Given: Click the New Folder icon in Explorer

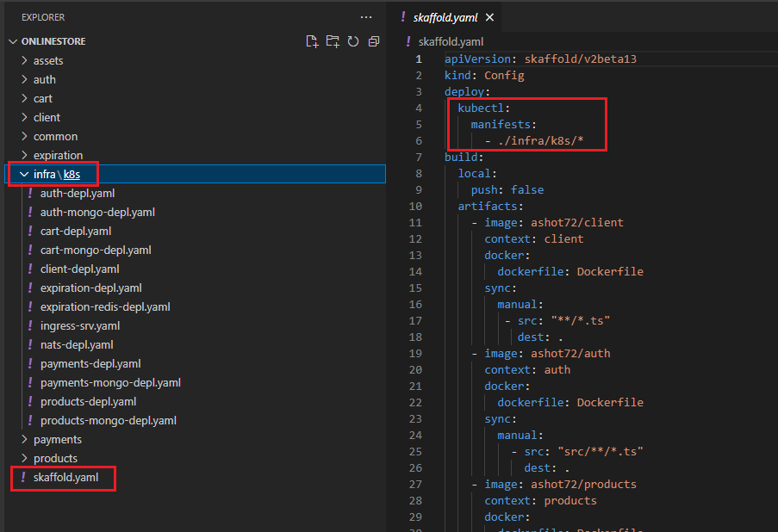Looking at the screenshot, I should pos(333,41).
